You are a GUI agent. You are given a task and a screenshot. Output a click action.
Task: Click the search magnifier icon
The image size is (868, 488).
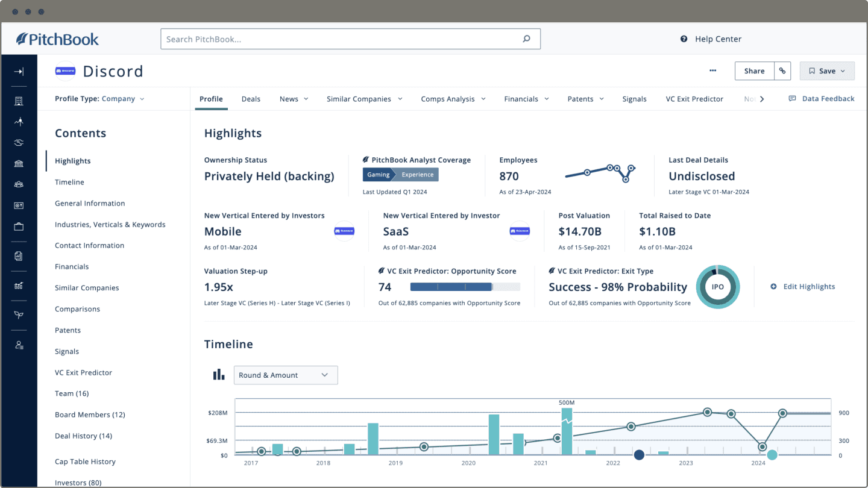click(x=526, y=39)
